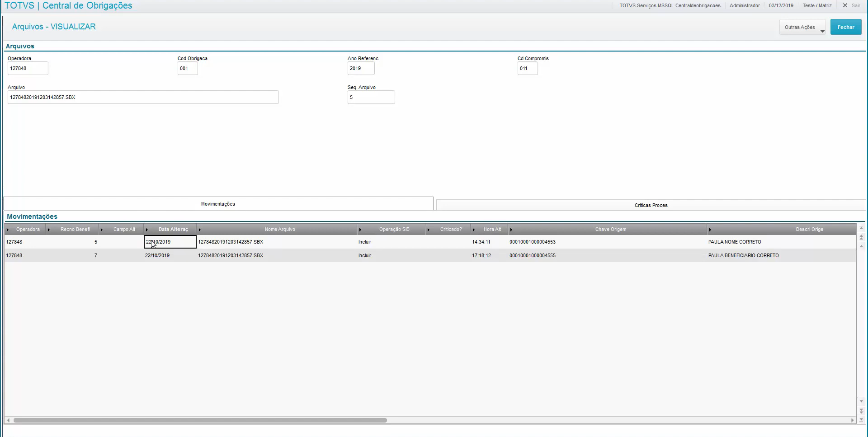Screen dimensions: 868x437
Task: Open Operadora column arrow in grid
Action: point(8,230)
